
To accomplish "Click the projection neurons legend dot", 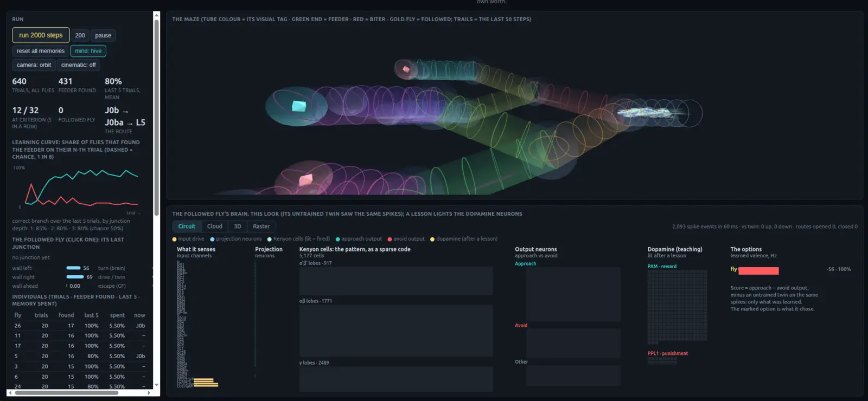I will tap(212, 239).
